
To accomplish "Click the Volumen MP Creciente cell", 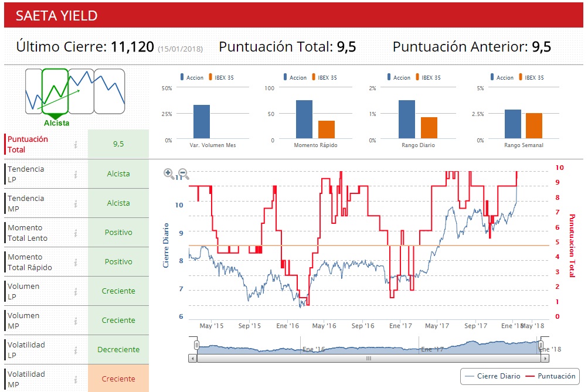I will pos(118,321).
